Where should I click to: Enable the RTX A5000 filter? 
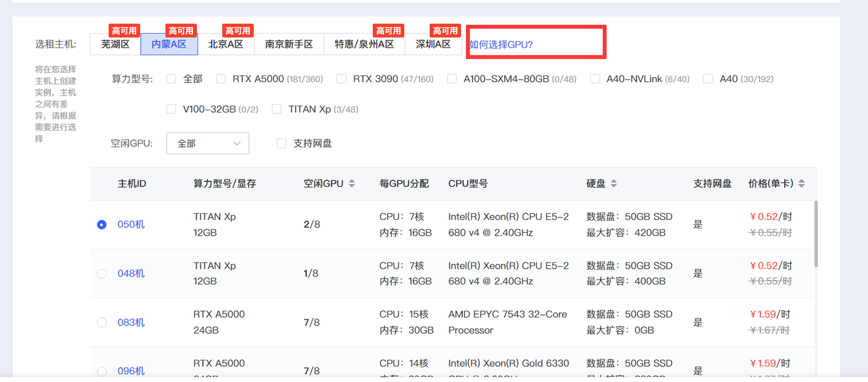pos(221,78)
